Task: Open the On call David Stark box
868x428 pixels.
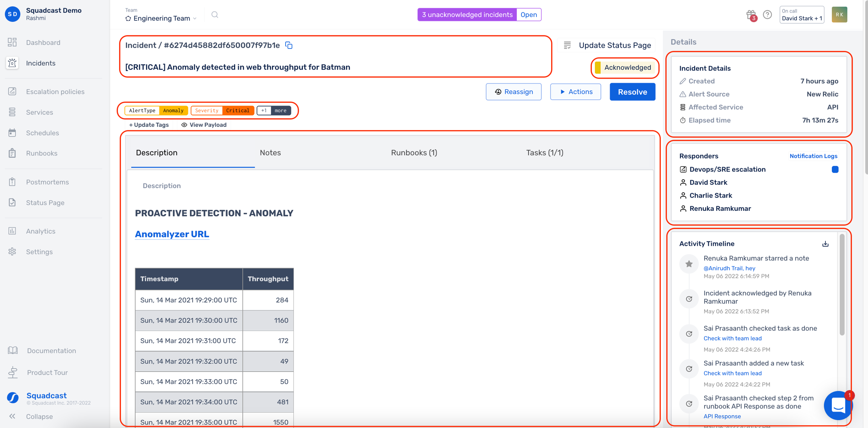Action: 802,15
